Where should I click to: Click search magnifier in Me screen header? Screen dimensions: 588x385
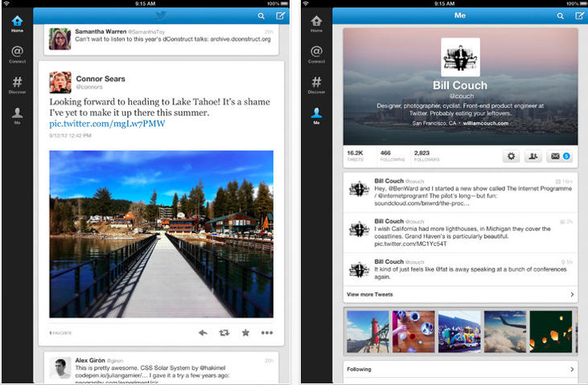coord(561,16)
